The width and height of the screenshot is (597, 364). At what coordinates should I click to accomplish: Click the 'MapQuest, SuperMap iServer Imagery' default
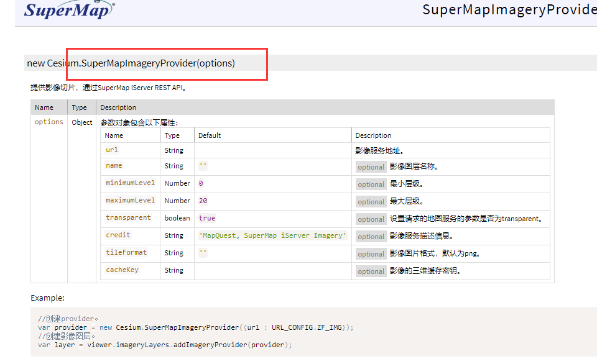click(x=272, y=235)
